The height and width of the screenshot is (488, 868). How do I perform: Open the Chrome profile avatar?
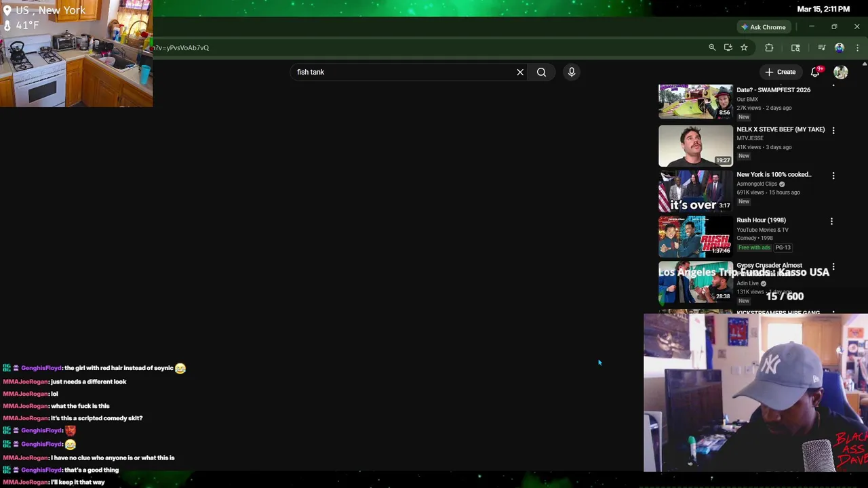click(840, 47)
